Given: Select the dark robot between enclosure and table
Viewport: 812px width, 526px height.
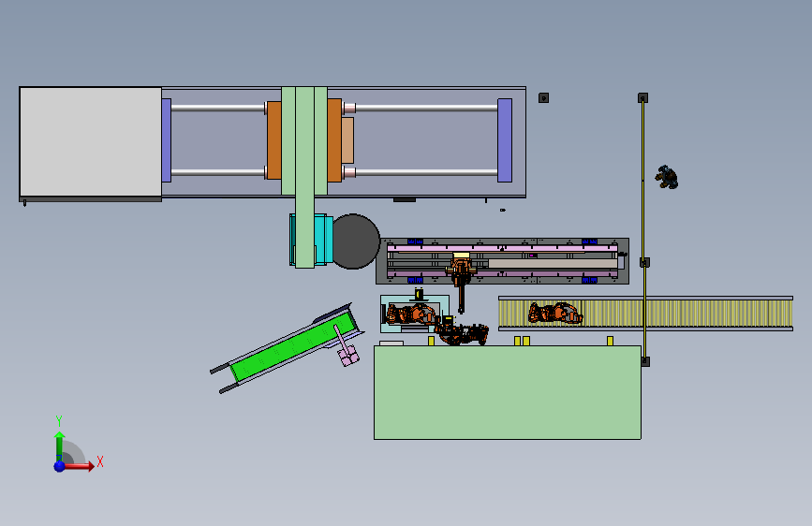Looking at the screenshot, I should tap(462, 332).
